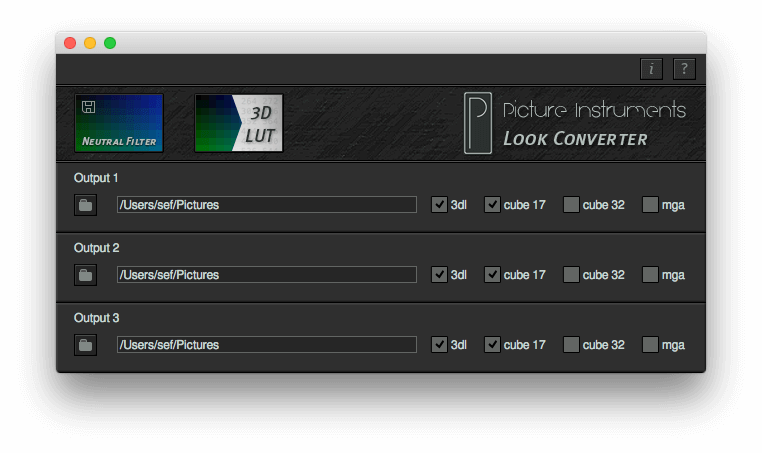The image size is (762, 453).
Task: Tick the mga checkbox for Output 3
Action: point(650,345)
